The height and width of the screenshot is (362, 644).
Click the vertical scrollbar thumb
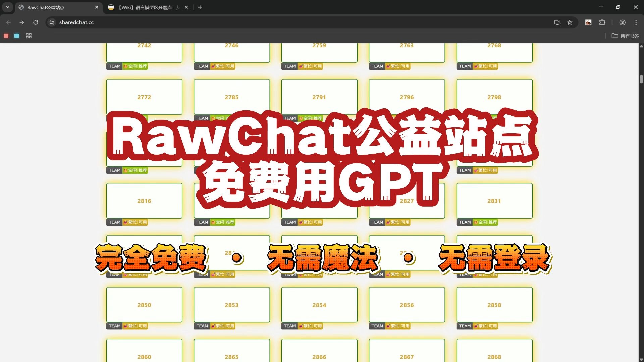click(641, 79)
